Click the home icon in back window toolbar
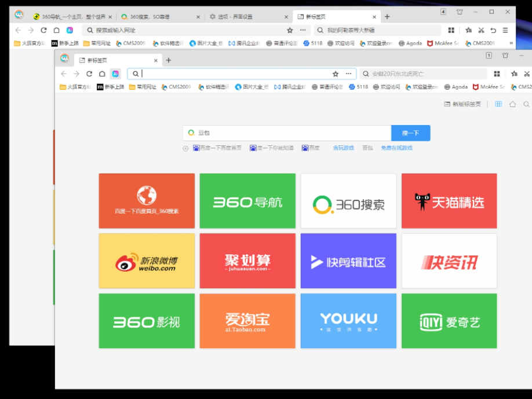 pyautogui.click(x=57, y=30)
